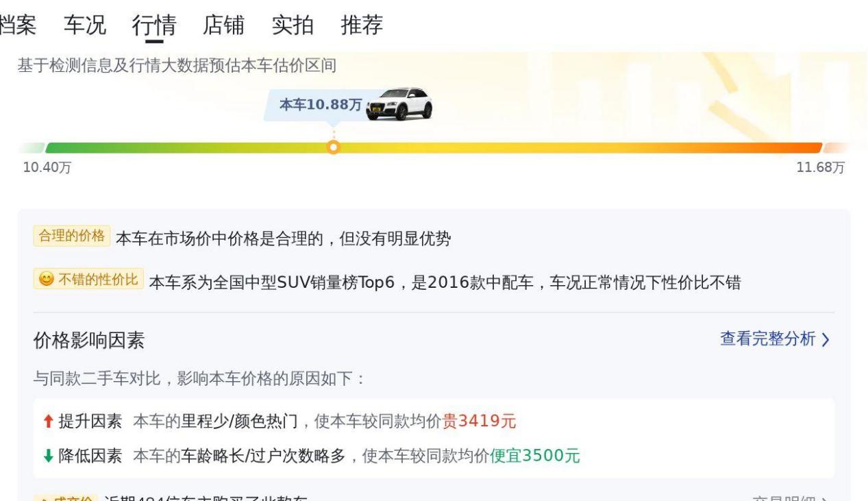Click the 本车10.88万 price bubble
This screenshot has height=501, width=868.
pos(320,104)
